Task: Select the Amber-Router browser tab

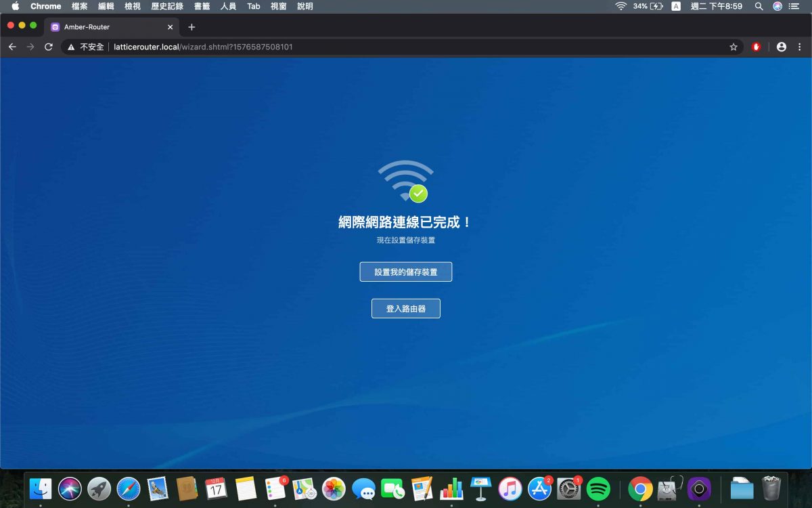Action: pyautogui.click(x=112, y=27)
